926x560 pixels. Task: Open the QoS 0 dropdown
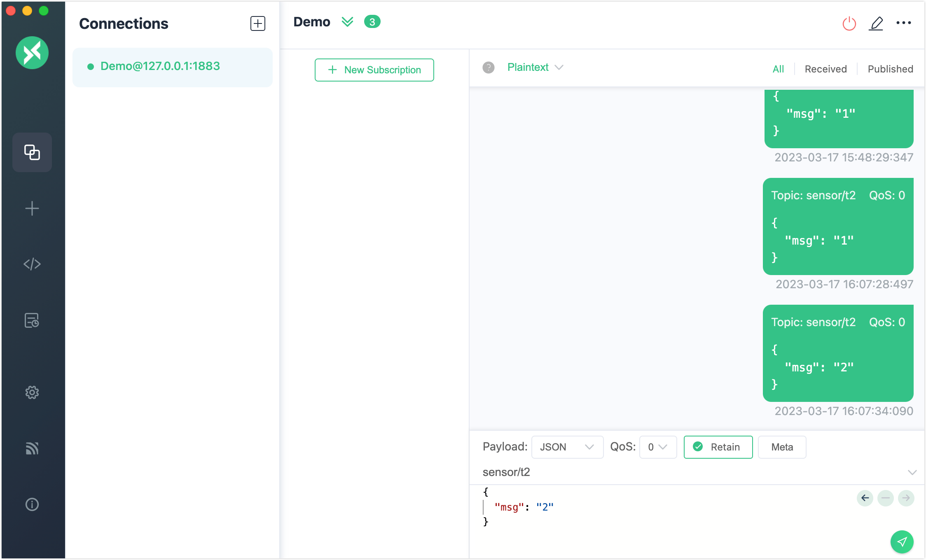coord(657,447)
